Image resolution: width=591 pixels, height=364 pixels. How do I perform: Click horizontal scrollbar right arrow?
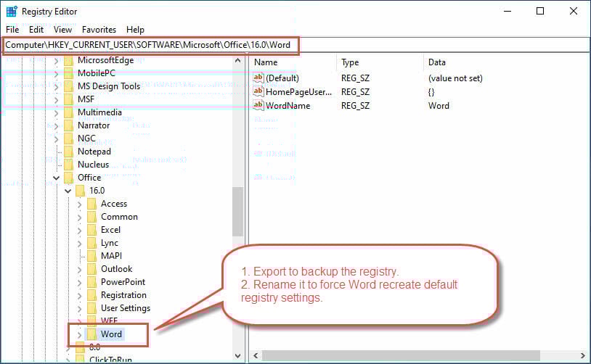pyautogui.click(x=583, y=356)
